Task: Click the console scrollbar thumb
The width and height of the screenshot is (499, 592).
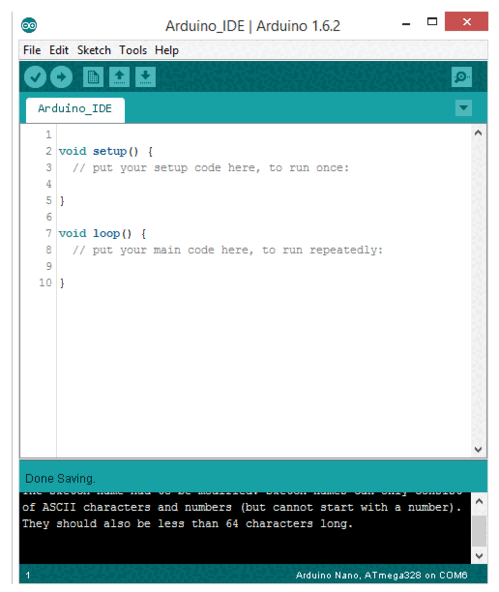Action: 479,531
